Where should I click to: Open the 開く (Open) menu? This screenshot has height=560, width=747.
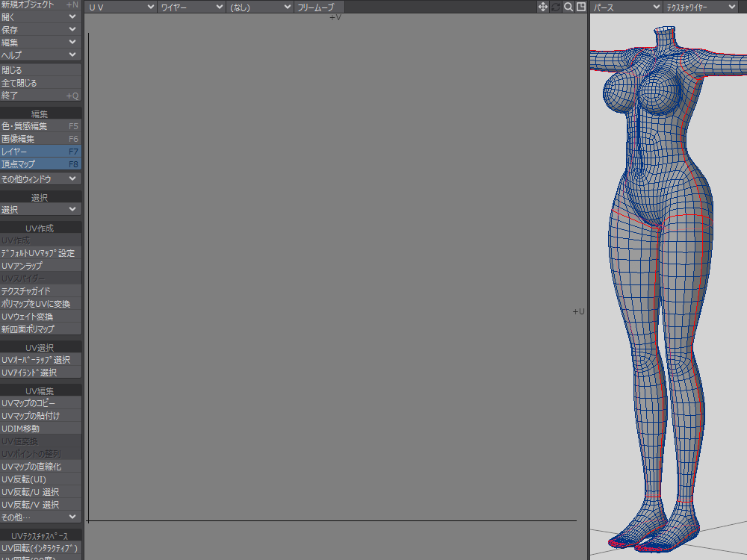coord(40,16)
